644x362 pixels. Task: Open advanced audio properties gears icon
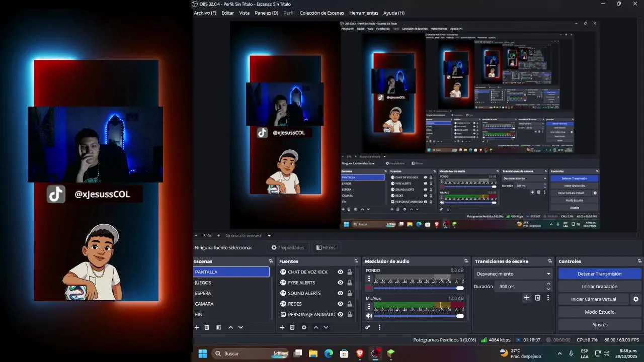pos(368,327)
